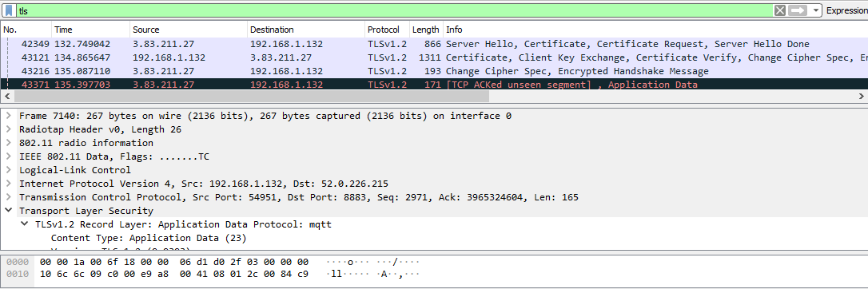
Task: Apply the display filter arrow
Action: [798, 10]
